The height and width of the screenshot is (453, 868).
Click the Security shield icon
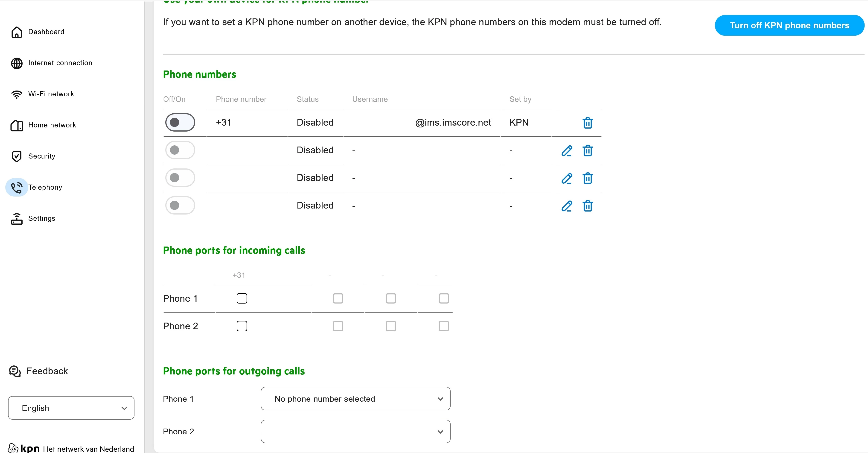click(17, 156)
